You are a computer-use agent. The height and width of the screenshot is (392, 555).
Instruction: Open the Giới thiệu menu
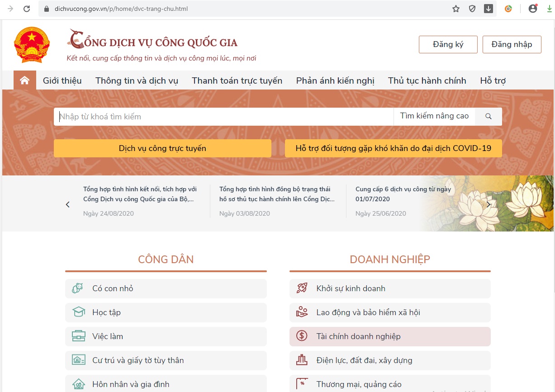(x=62, y=80)
